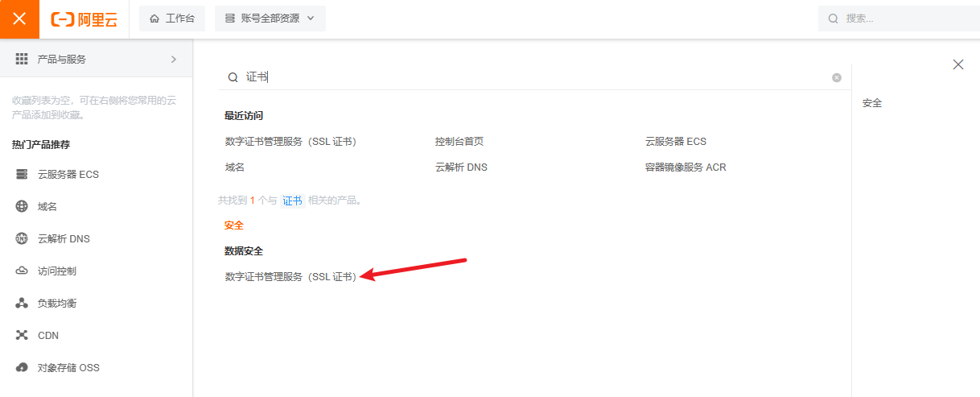Open the 工作台 home tab
Screen dimensions: 980x397
click(172, 19)
